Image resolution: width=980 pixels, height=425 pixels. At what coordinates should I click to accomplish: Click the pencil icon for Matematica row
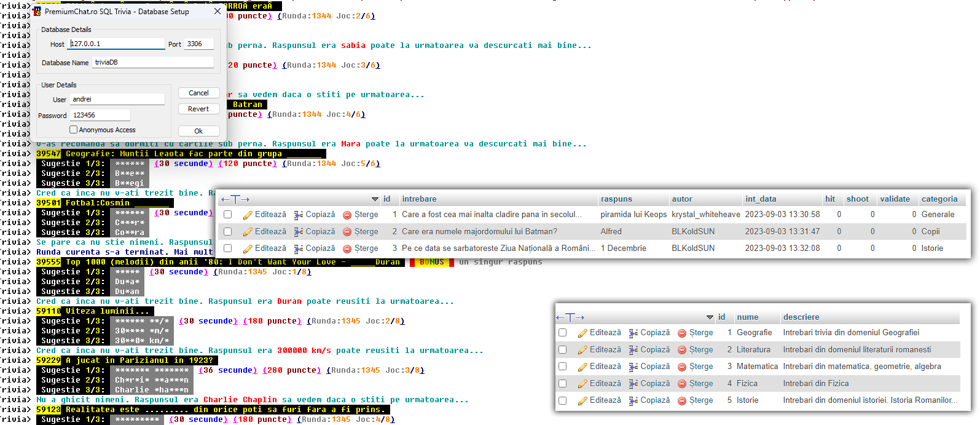582,367
